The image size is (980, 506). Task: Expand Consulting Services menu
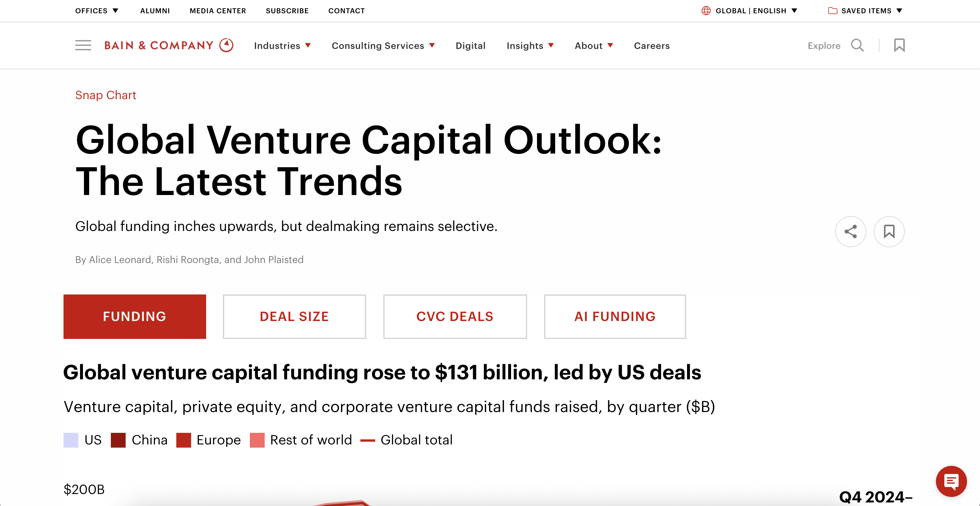pyautogui.click(x=383, y=46)
